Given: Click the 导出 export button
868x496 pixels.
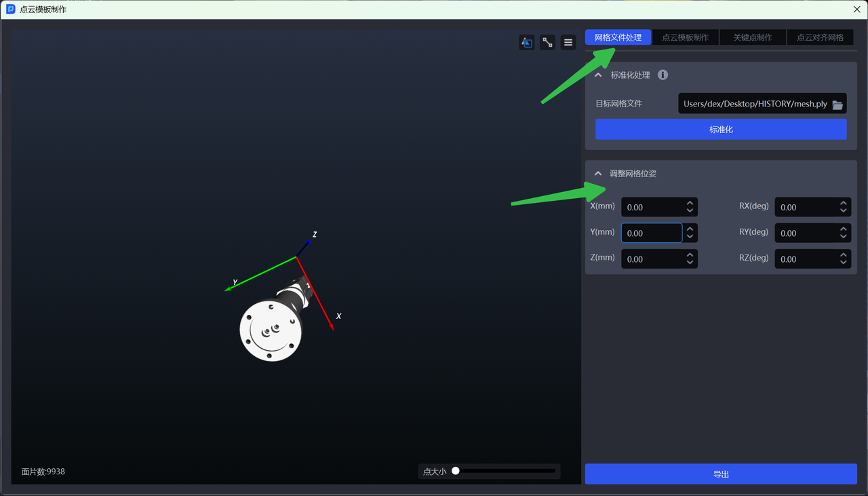Looking at the screenshot, I should [x=721, y=474].
